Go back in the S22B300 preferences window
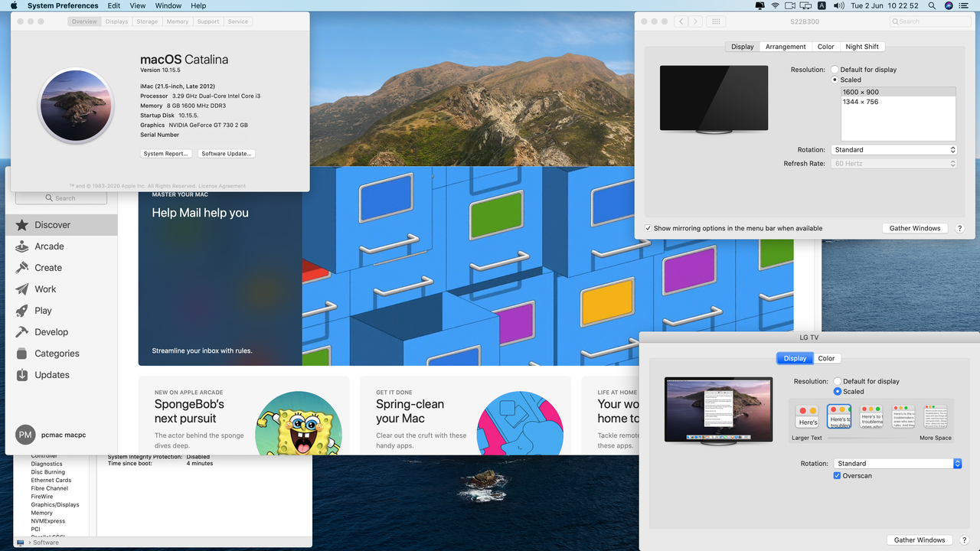Viewport: 980px width, 551px height. tap(681, 21)
